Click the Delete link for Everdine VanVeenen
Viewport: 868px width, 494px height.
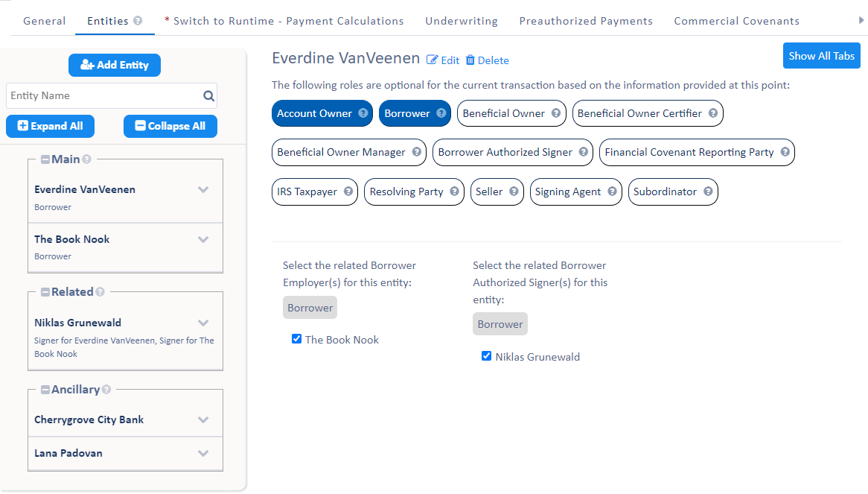tap(488, 60)
